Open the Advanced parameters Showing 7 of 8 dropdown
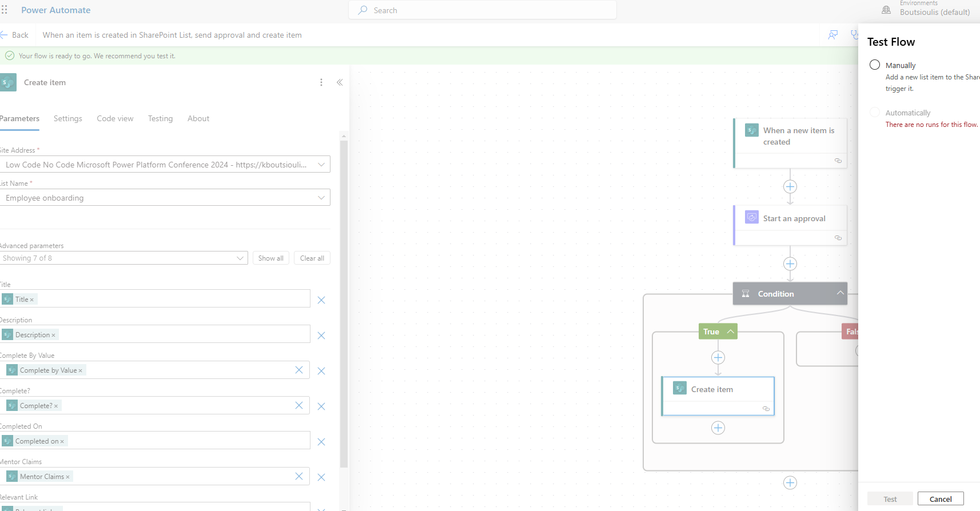 [124, 258]
